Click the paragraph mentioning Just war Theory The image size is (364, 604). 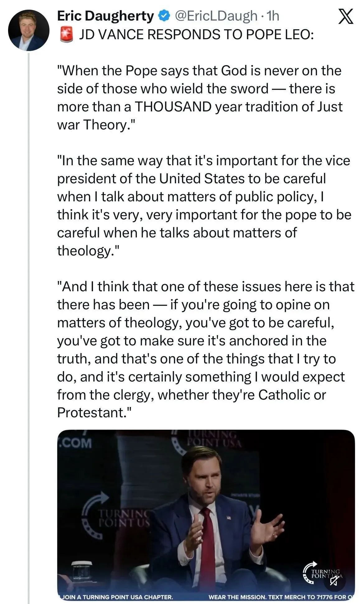(199, 98)
